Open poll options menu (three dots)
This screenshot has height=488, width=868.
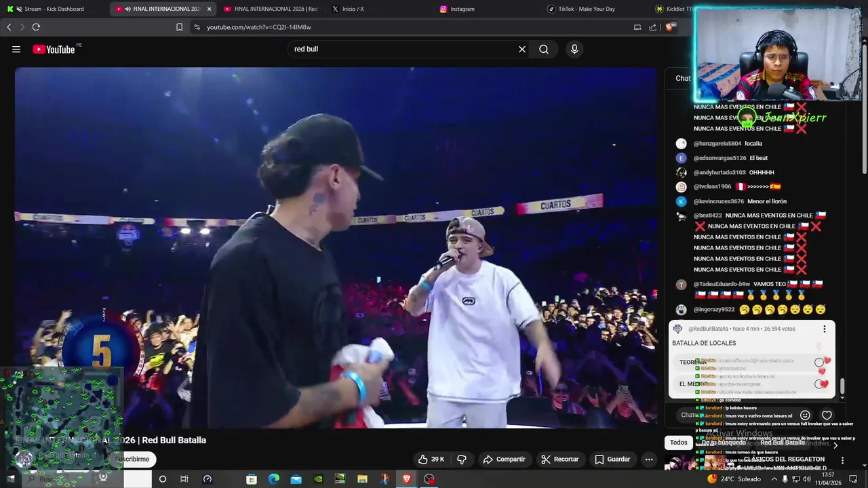825,329
